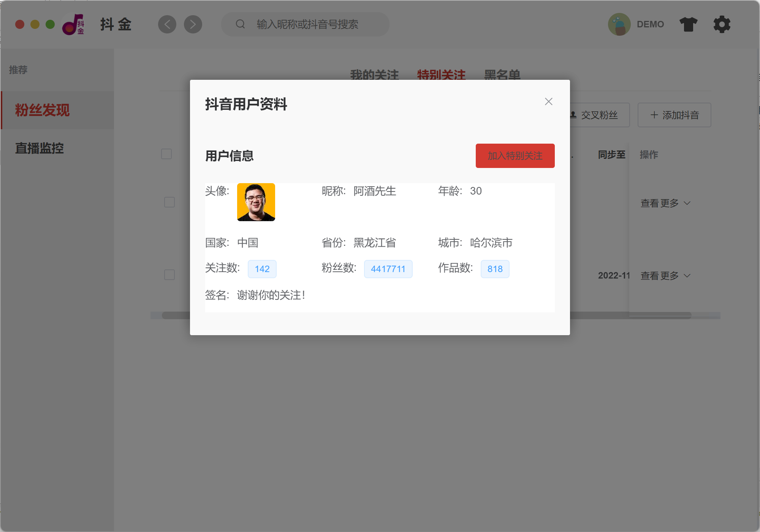Expand the first 查看更多 dropdown
This screenshot has width=760, height=532.
(665, 203)
